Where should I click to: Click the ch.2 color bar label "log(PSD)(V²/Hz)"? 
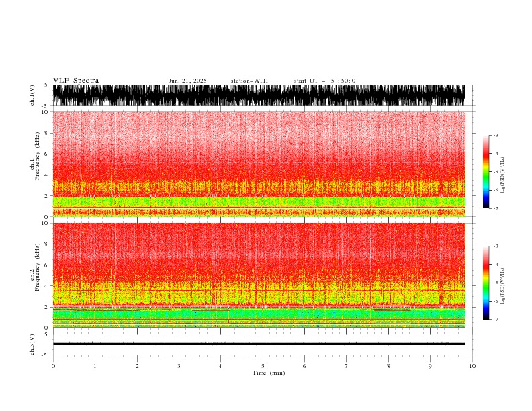(502, 285)
